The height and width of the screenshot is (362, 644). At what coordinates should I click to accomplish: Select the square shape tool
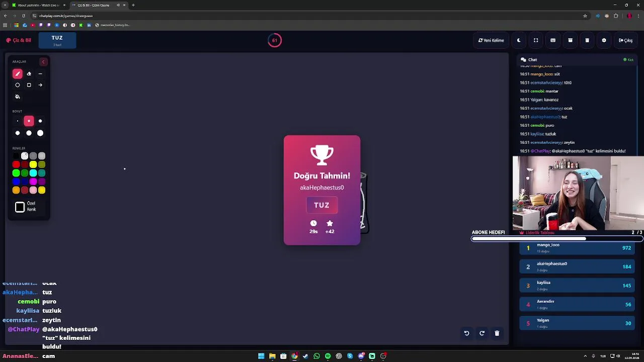click(x=29, y=85)
